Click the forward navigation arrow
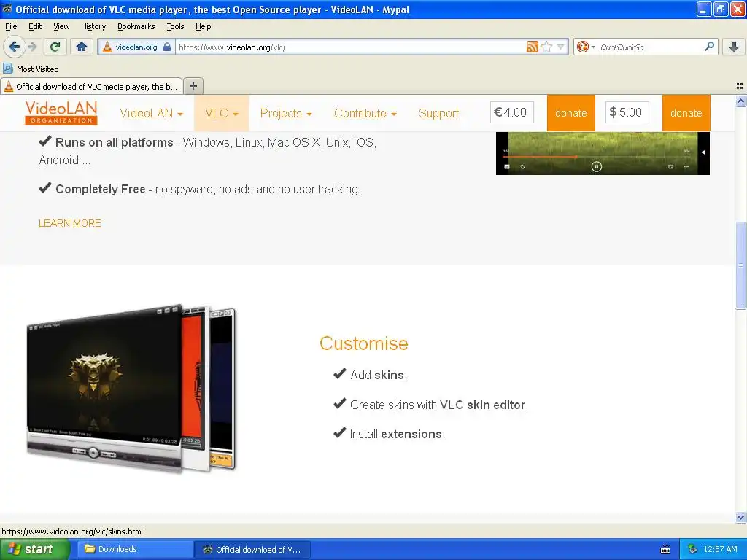 pyautogui.click(x=32, y=47)
